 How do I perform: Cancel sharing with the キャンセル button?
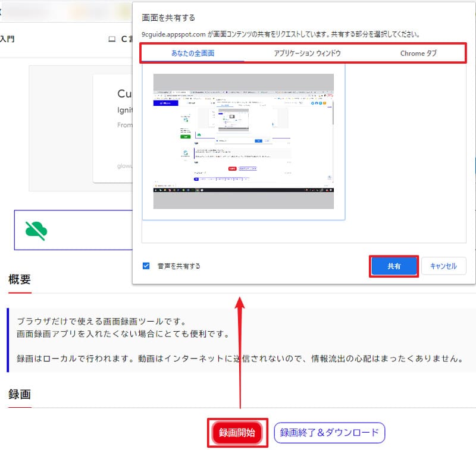(443, 266)
